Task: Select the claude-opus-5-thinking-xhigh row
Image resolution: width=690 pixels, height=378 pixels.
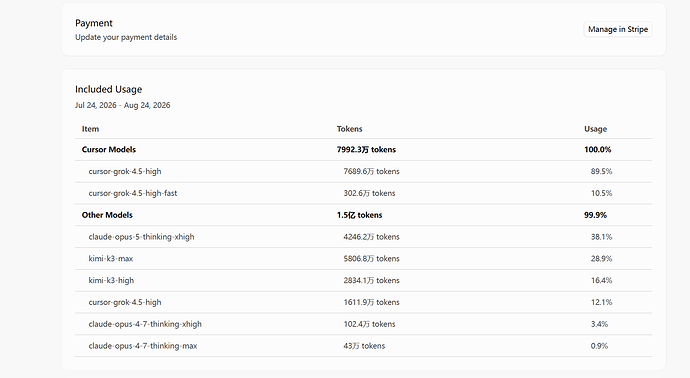Action: click(363, 237)
